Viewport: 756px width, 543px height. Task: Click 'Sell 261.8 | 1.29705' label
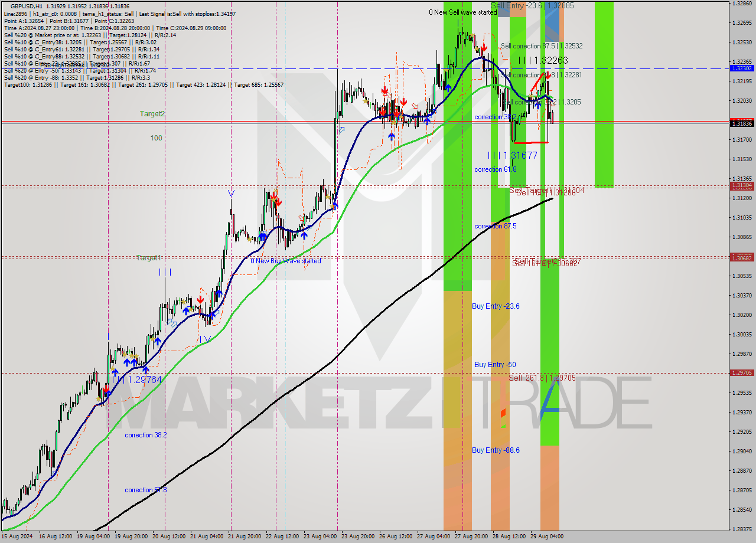[x=542, y=378]
